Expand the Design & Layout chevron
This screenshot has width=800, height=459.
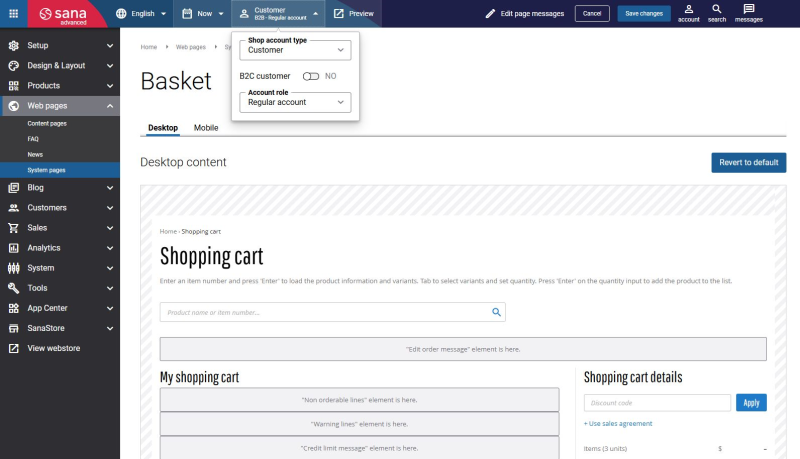click(x=110, y=66)
